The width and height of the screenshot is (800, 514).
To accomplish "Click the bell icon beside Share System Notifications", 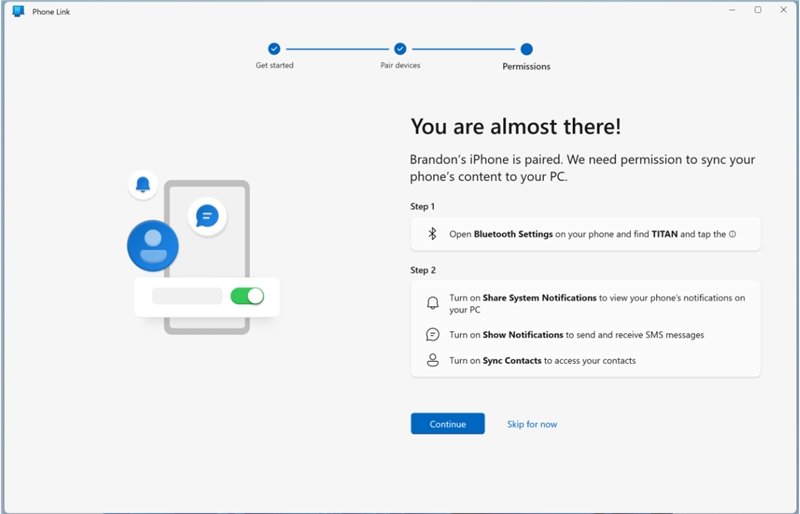I will tap(432, 303).
